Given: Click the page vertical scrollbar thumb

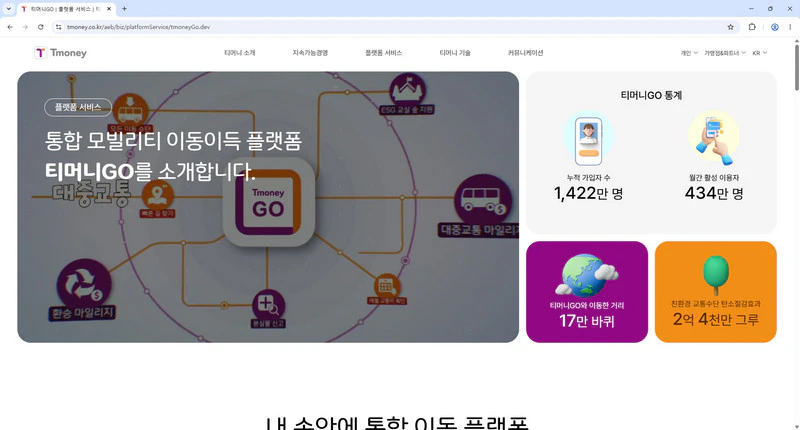Looking at the screenshot, I should coord(796,68).
